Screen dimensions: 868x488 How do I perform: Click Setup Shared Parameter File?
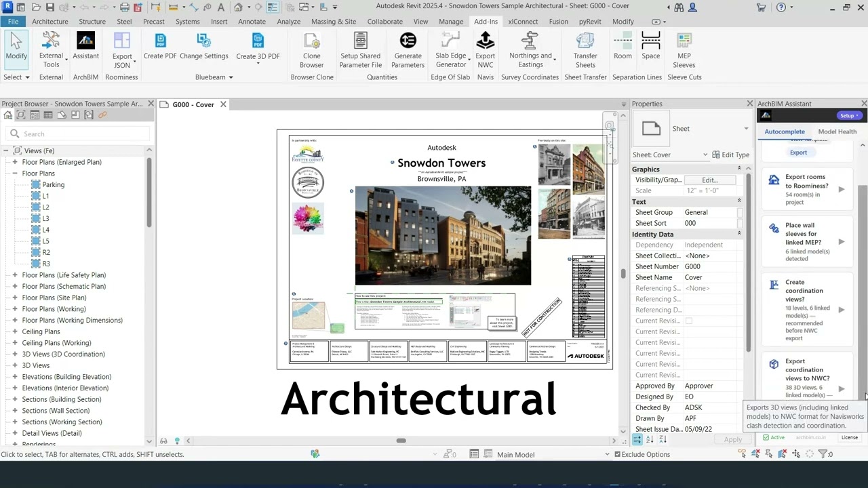(x=361, y=49)
